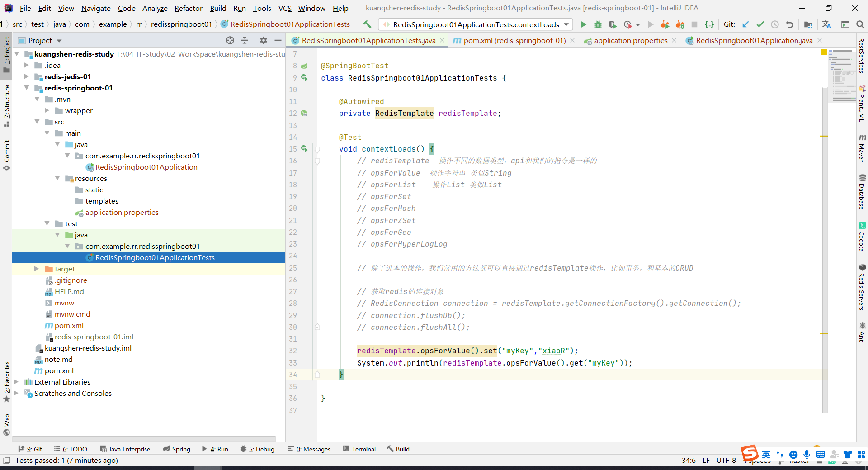Viewport: 868px width, 470px height.
Task: Run with Coverage from the toolbar
Action: click(612, 24)
